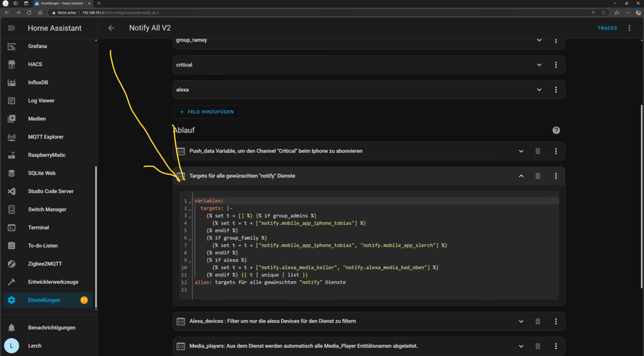The width and height of the screenshot is (644, 356).
Task: Expand the critical field
Action: (539, 65)
